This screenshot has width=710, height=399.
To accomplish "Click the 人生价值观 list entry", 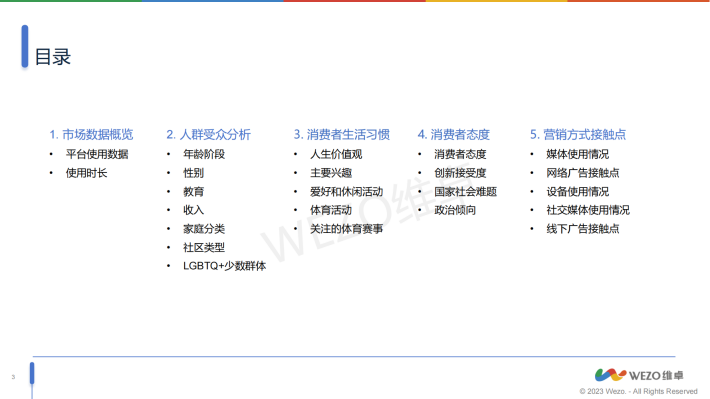I will (336, 154).
